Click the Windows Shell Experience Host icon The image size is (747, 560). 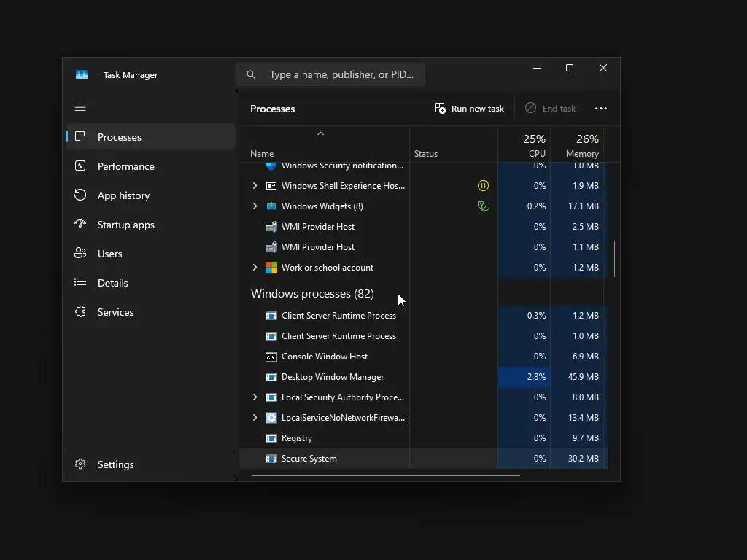click(x=271, y=186)
